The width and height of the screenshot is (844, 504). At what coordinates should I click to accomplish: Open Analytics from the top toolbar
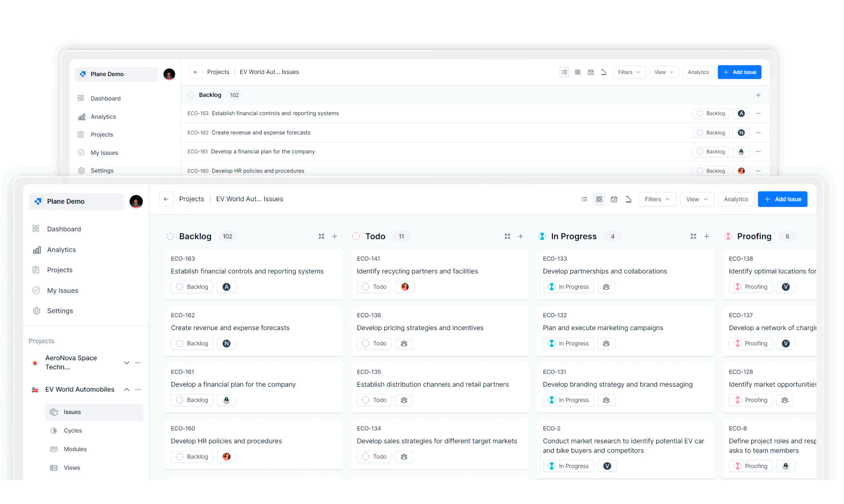736,199
